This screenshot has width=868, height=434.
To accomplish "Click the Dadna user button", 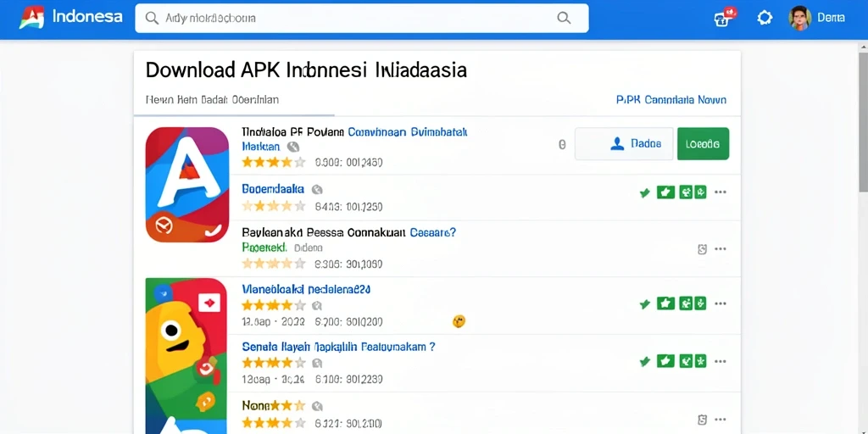I will pyautogui.click(x=624, y=144).
